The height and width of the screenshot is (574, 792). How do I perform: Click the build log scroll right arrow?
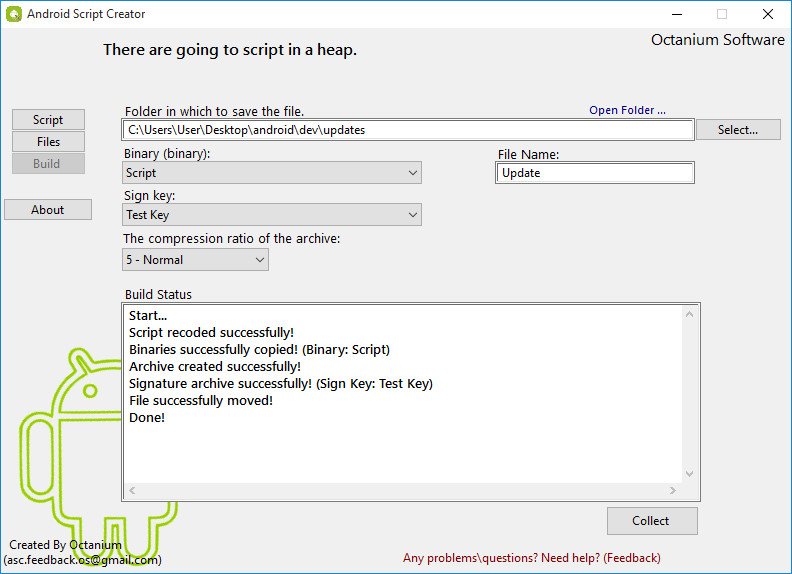(x=673, y=490)
